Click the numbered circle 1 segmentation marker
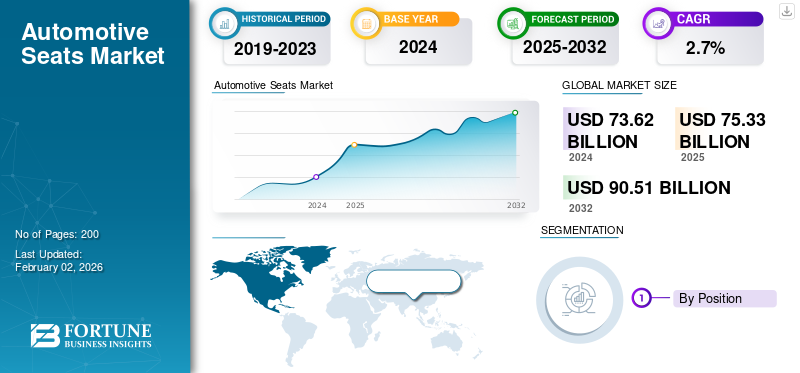Viewport: 800px width, 373px height. coord(642,298)
